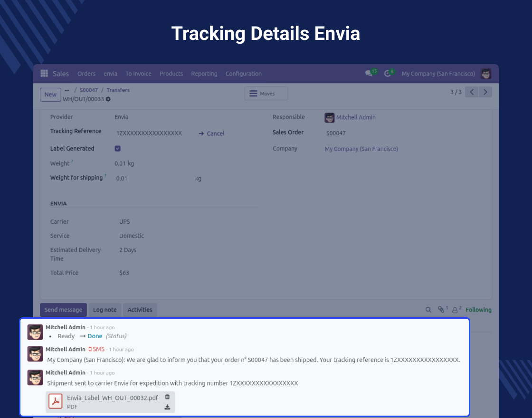Go to the next record arrow

tap(485, 92)
